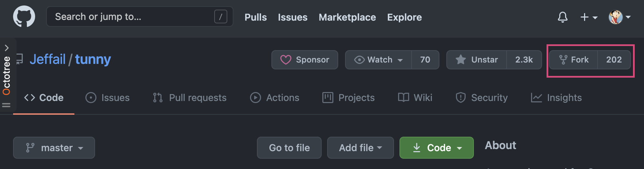Open the master branch selector
644x169 pixels.
(54, 148)
